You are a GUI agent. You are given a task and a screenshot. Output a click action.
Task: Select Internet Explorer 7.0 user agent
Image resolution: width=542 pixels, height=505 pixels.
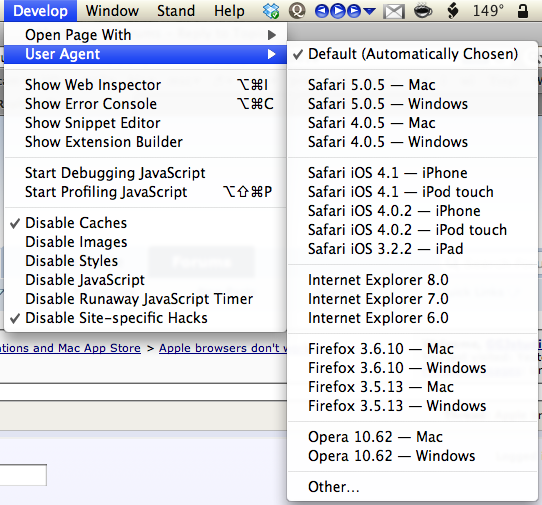pyautogui.click(x=412, y=299)
